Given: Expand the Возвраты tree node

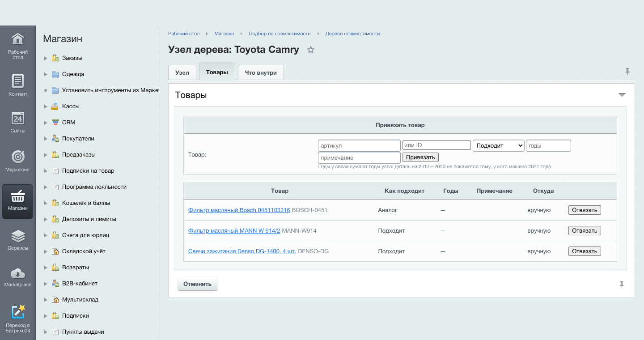Looking at the screenshot, I should [x=46, y=268].
